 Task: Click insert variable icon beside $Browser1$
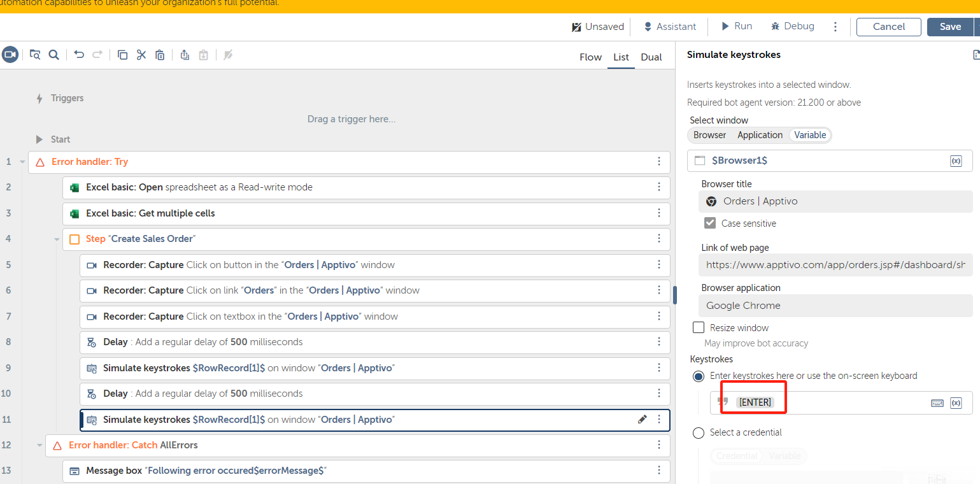(956, 161)
